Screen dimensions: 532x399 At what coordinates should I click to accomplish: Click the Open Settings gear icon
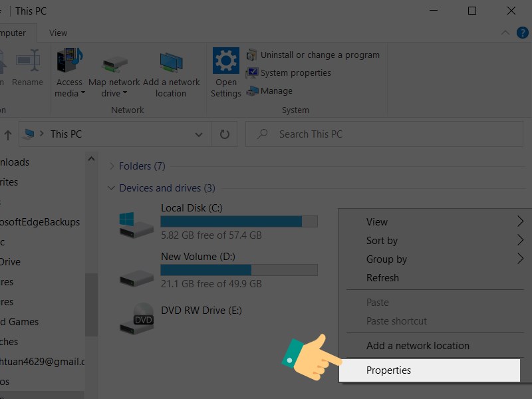tap(225, 61)
